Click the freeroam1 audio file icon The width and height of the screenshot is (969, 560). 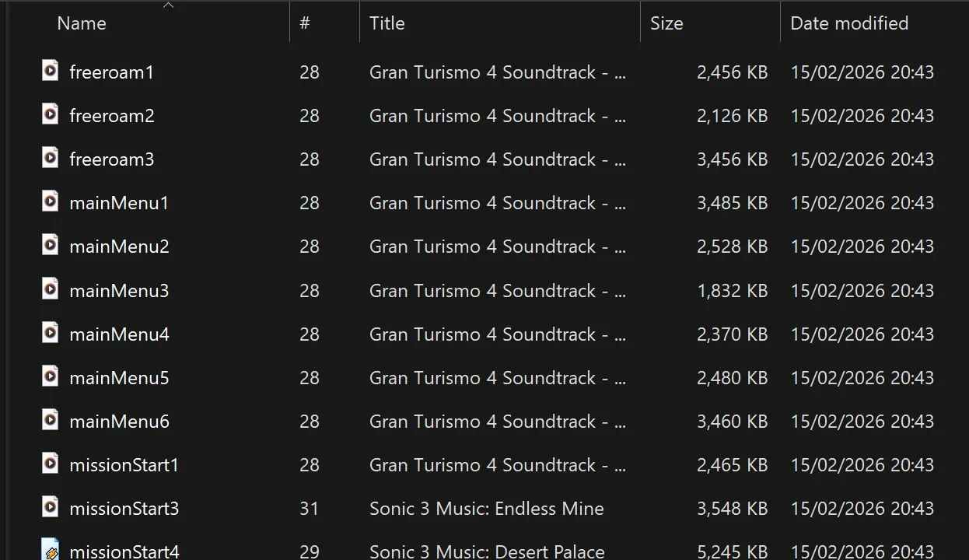click(51, 71)
